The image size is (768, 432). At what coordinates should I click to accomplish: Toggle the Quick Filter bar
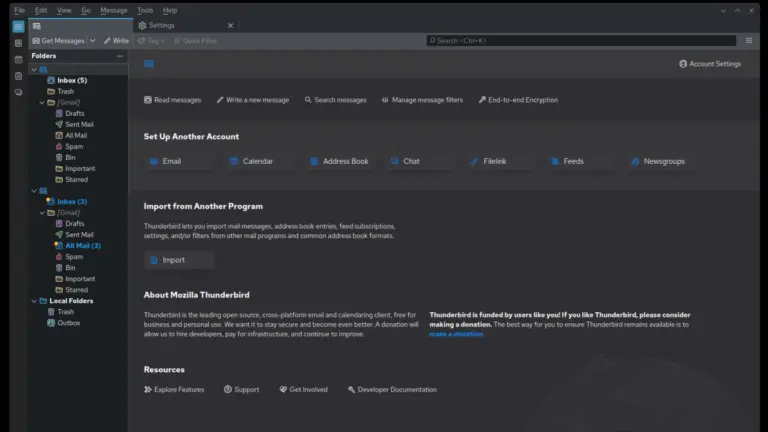[x=195, y=41]
